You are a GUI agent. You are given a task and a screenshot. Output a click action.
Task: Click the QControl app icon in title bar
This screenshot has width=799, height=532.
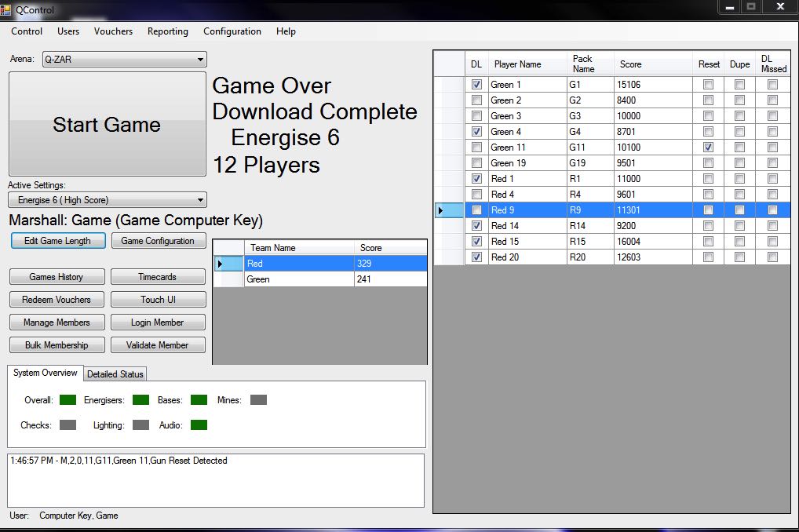[6, 10]
